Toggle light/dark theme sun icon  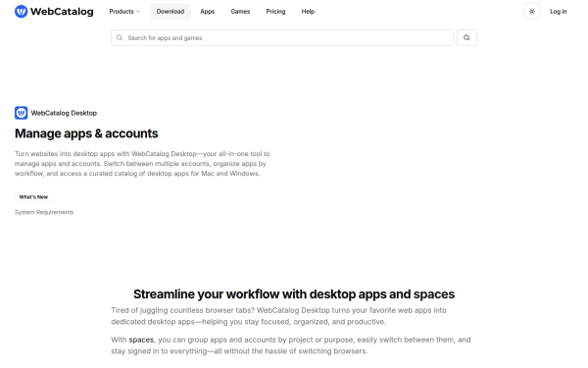click(532, 12)
